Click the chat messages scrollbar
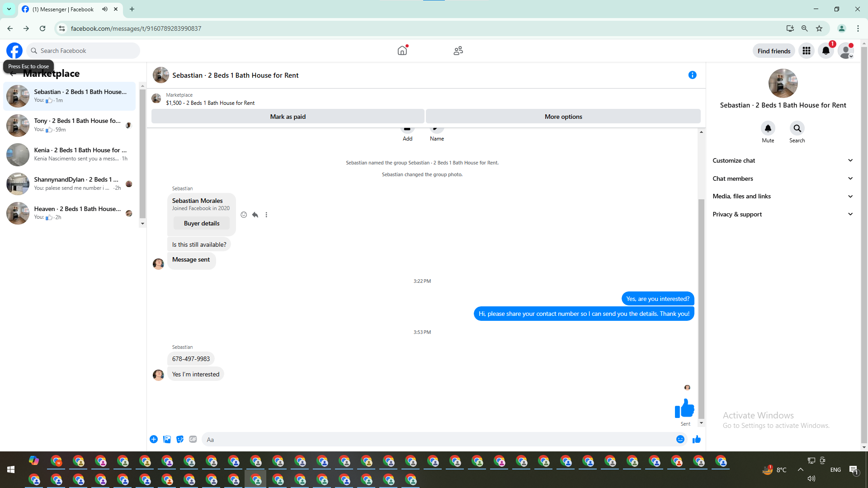The height and width of the screenshot is (488, 868). pyautogui.click(x=701, y=307)
